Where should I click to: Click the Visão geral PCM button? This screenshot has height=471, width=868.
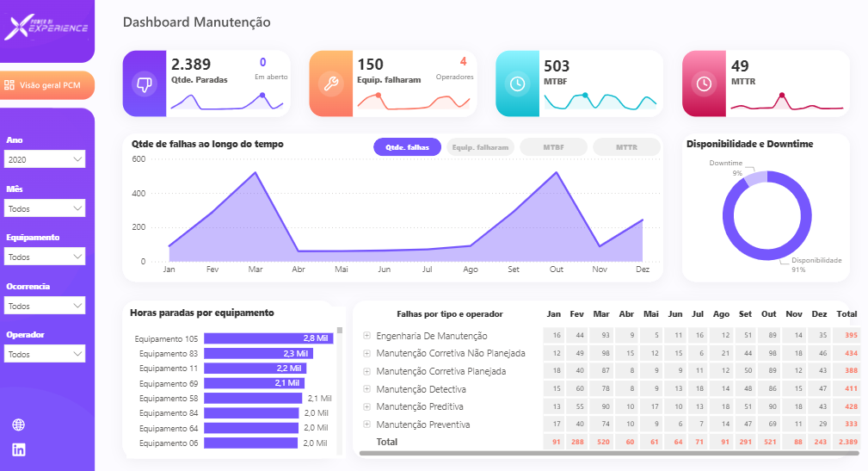48,85
